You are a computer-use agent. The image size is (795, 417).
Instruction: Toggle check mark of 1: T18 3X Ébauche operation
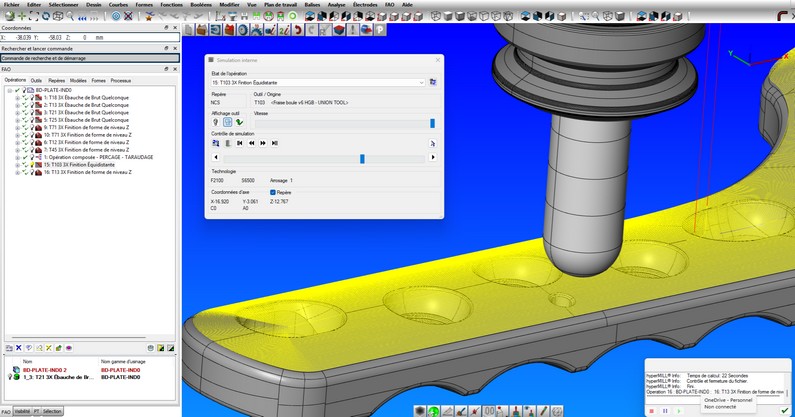pos(24,97)
